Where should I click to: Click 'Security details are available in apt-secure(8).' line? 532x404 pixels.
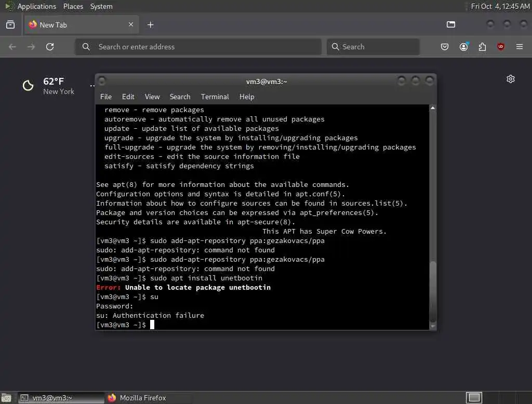point(195,222)
